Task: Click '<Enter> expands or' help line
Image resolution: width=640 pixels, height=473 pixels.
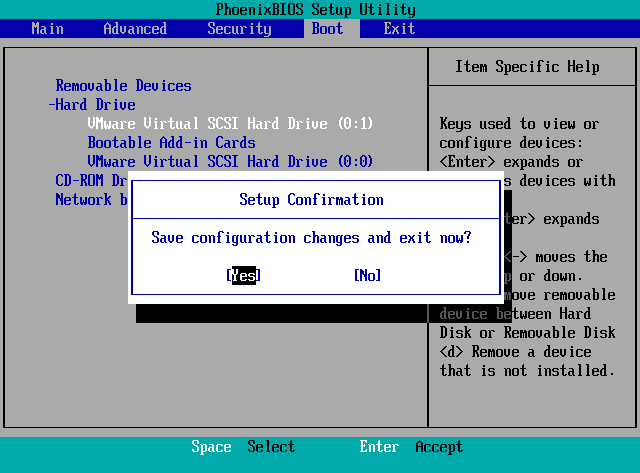Action: (x=511, y=162)
